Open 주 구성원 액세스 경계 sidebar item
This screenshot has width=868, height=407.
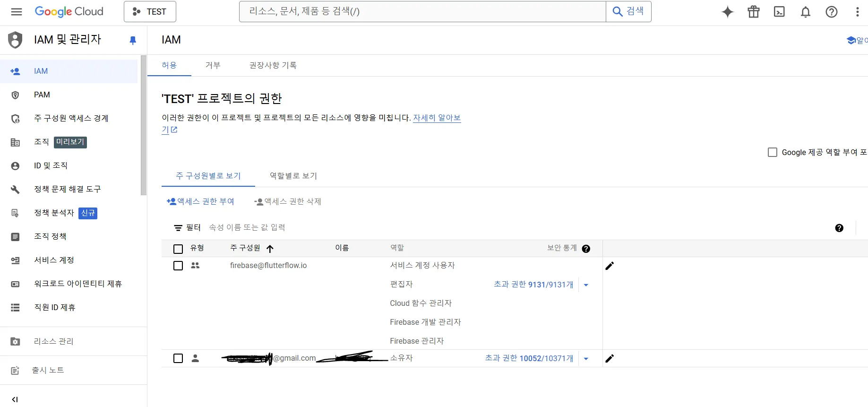point(69,119)
